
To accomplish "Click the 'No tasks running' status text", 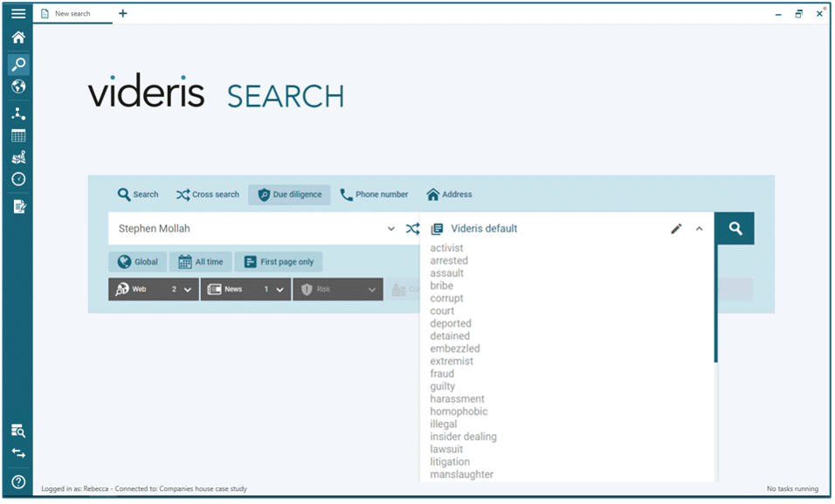I will coord(792,488).
